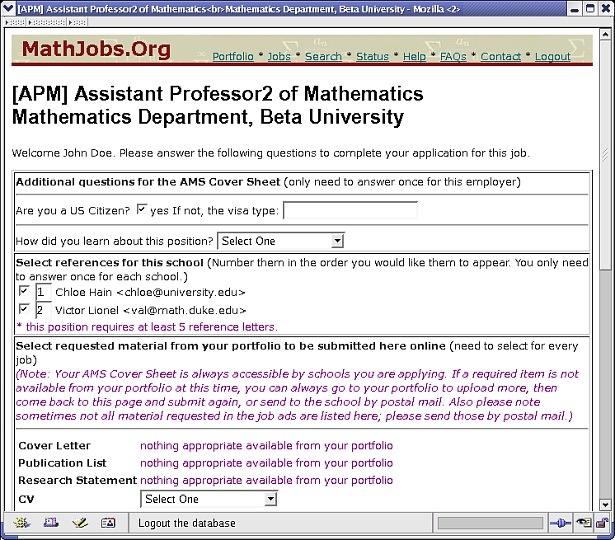This screenshot has height=540, width=615.
Task: Click 'Cover Letter' label
Action: coord(55,446)
